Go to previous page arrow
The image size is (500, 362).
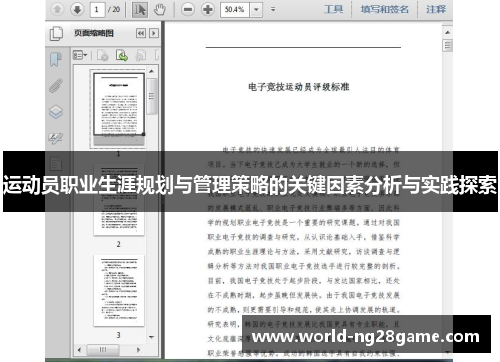[57, 9]
